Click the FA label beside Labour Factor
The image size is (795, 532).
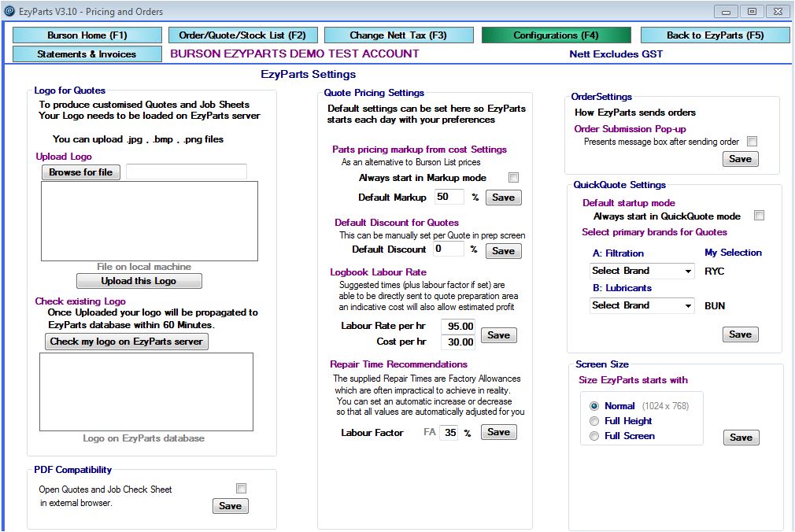coord(430,432)
